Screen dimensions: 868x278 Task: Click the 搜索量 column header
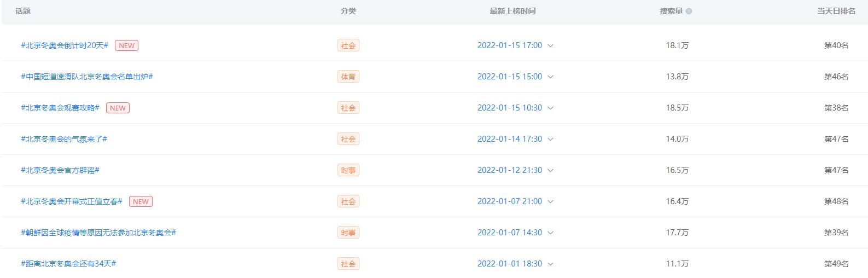point(671,11)
